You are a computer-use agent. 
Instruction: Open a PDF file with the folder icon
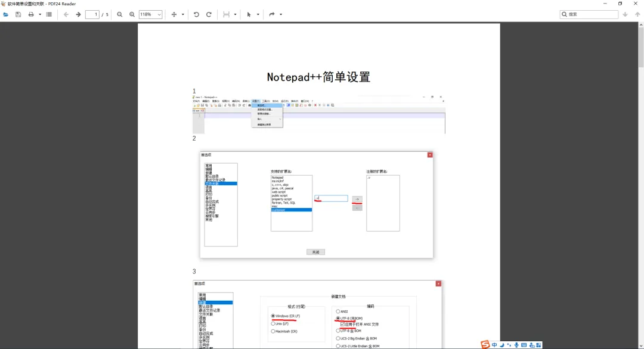[x=6, y=14]
